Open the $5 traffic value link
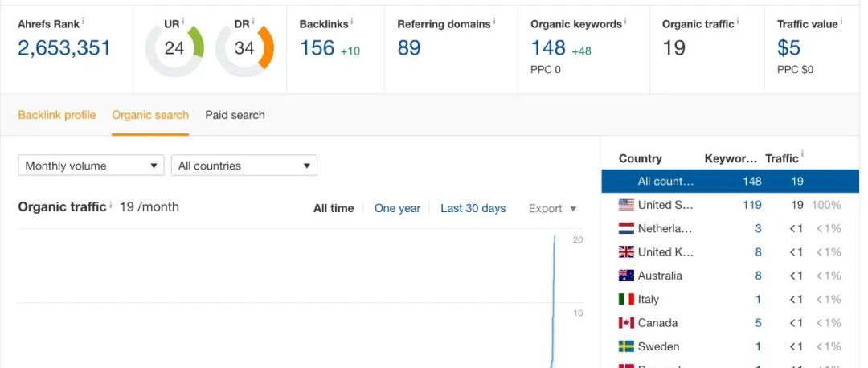Screen dimensions: 868x368 [789, 48]
